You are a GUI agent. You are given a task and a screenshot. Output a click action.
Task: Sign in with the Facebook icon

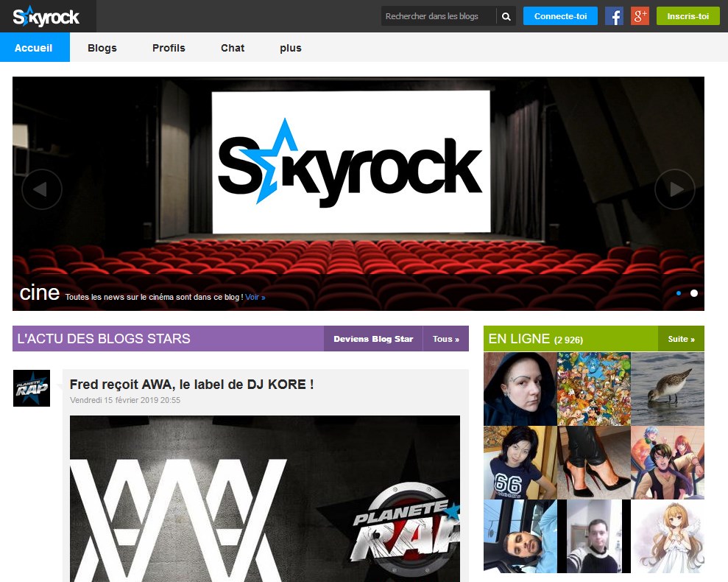[x=614, y=16]
